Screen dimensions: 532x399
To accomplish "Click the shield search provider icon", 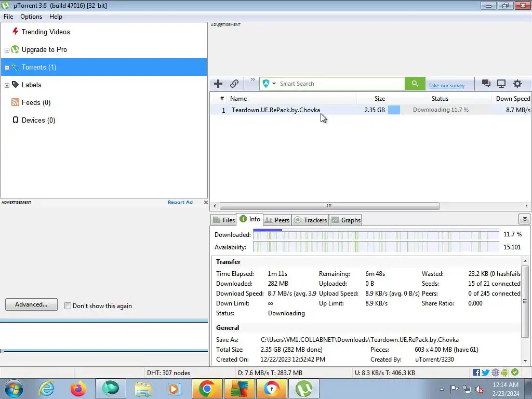I will click(266, 84).
